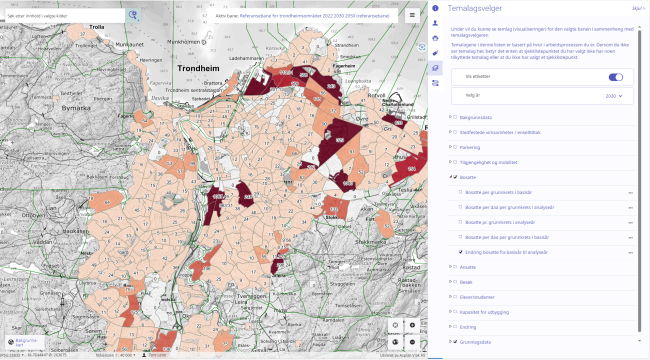Click the Skjul link to hide panel
This screenshot has height=360, width=650.
[638, 8]
